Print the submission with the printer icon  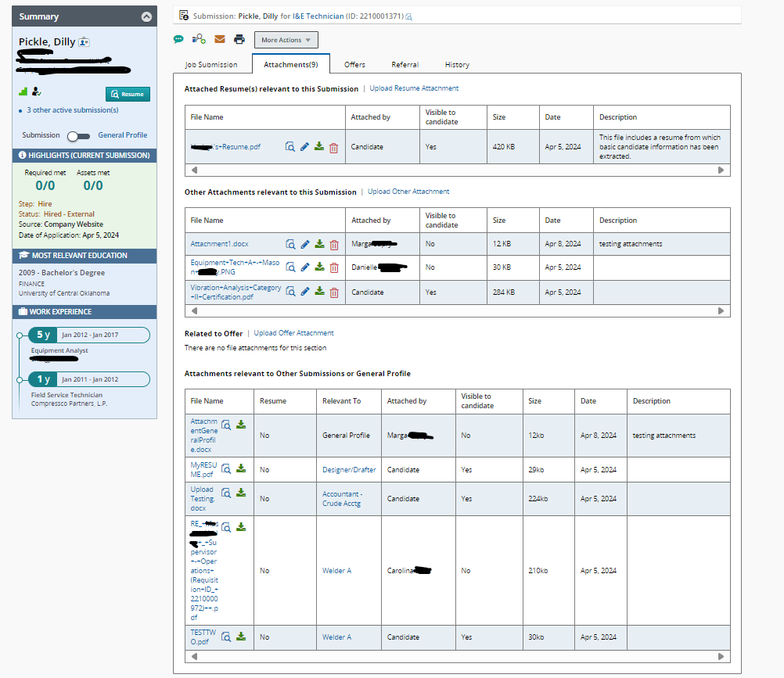pyautogui.click(x=239, y=39)
